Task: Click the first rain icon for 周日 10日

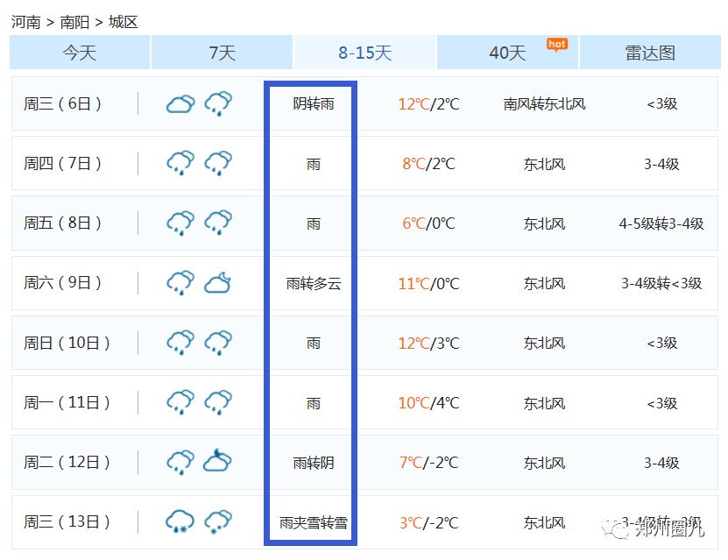Action: pyautogui.click(x=180, y=343)
